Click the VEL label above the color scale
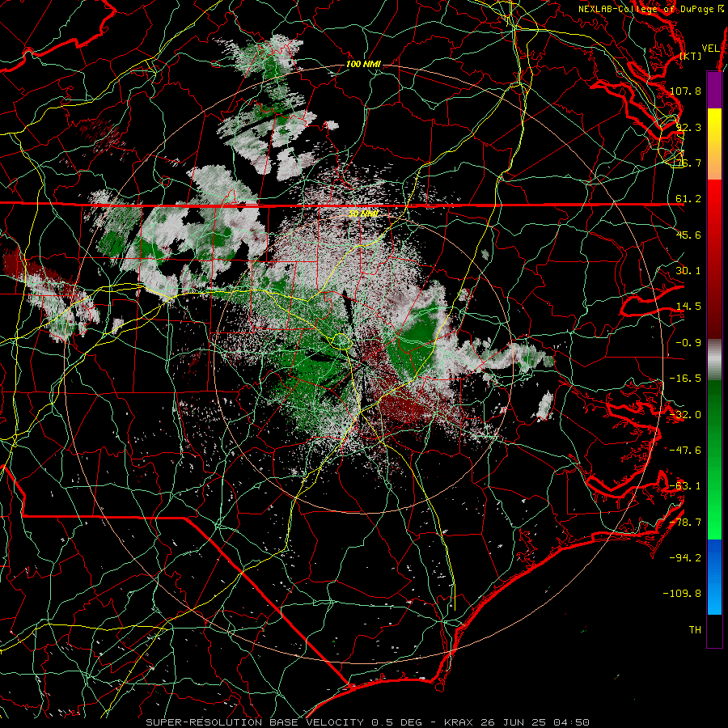Screen dimensions: 728x728 point(711,49)
